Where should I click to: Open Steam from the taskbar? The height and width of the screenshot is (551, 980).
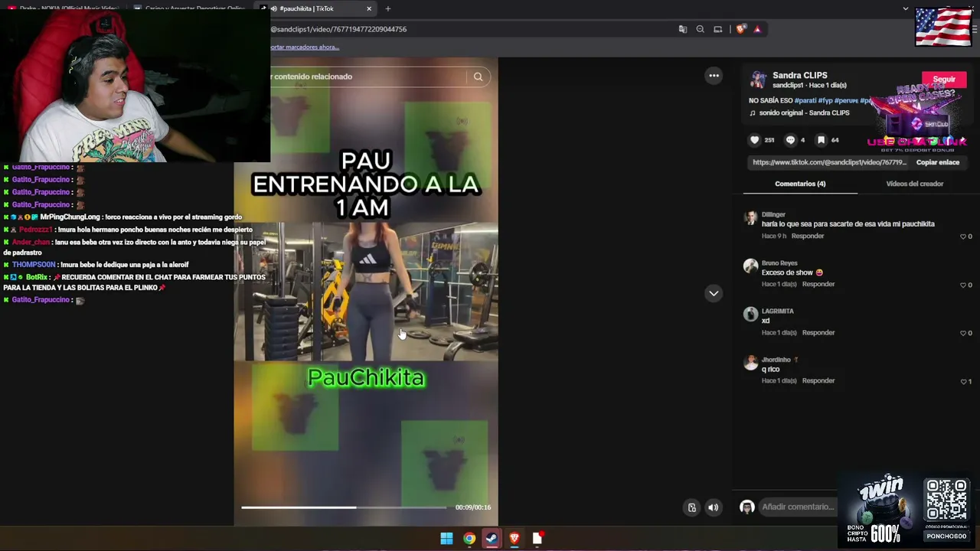point(492,538)
